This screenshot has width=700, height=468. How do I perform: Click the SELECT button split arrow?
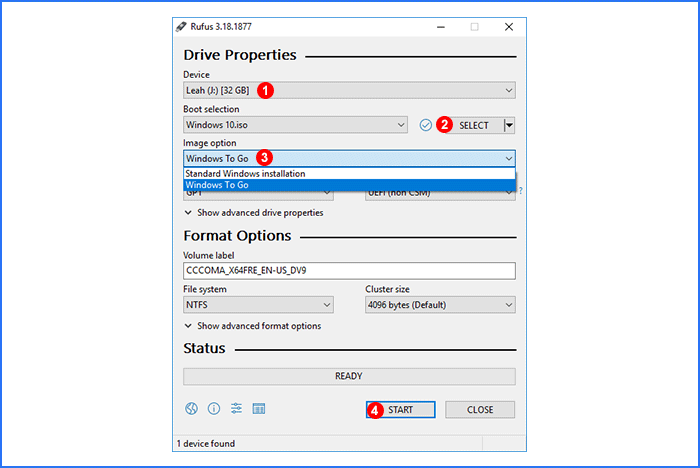click(x=509, y=125)
